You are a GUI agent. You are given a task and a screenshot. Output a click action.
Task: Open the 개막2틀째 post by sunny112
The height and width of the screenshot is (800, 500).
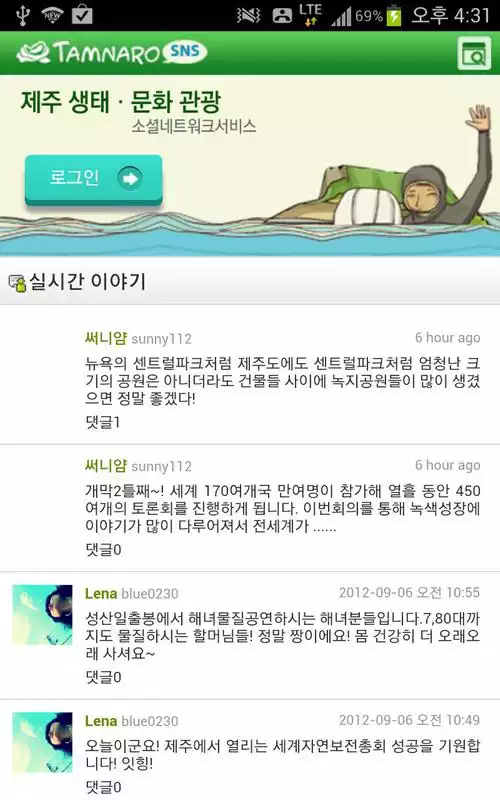282,508
